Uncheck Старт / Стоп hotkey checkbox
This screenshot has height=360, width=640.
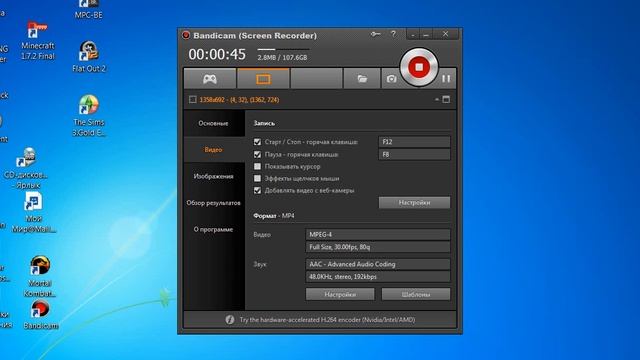coord(257,142)
